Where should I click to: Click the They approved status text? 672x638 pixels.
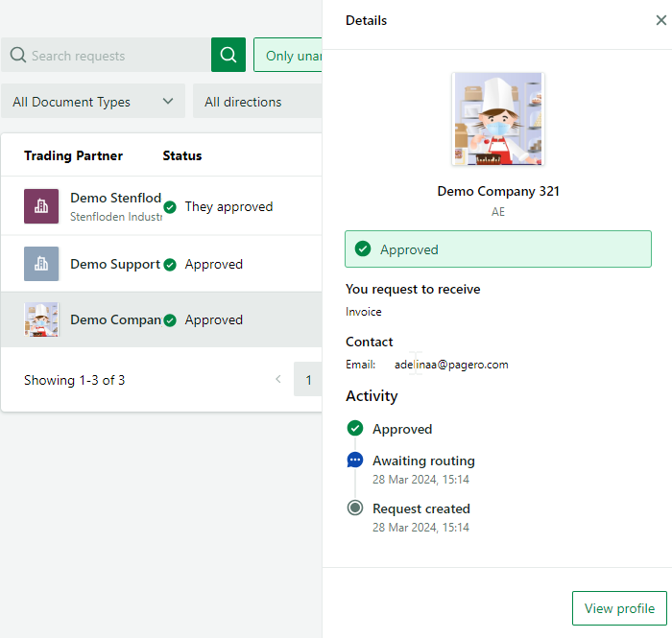(x=228, y=206)
